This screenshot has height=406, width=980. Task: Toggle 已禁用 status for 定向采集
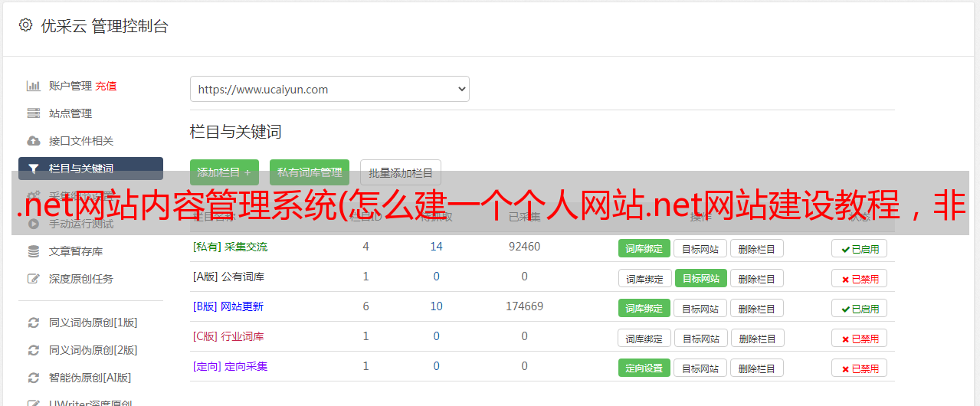860,368
